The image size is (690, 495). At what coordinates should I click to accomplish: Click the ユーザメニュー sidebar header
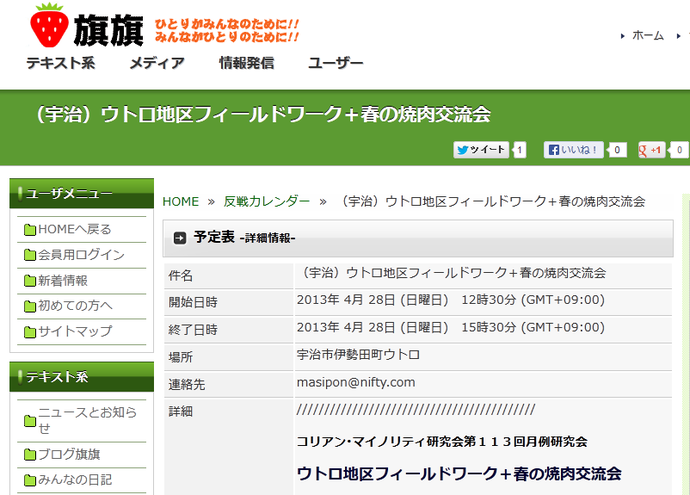click(x=82, y=193)
